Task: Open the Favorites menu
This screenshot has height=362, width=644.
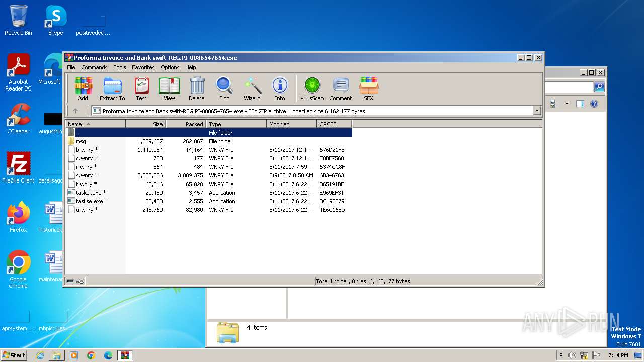Action: tap(143, 67)
